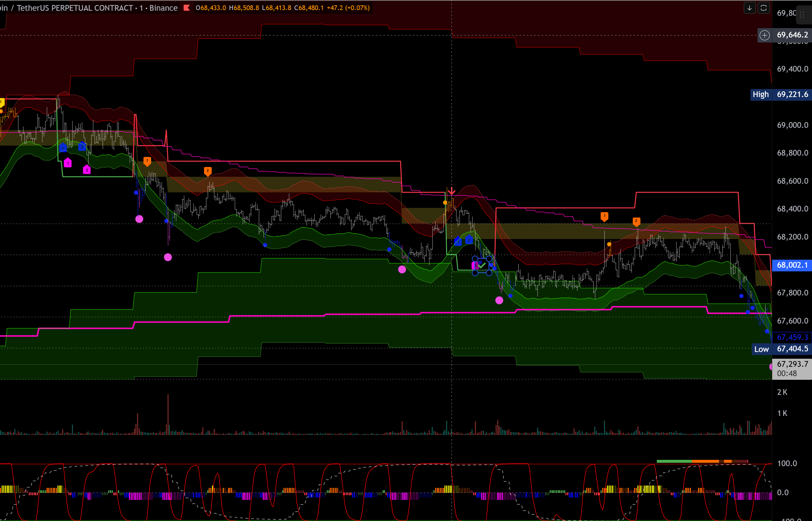Click the leftmost orange marker labeled 1
The width and height of the screenshot is (812, 521).
[147, 161]
